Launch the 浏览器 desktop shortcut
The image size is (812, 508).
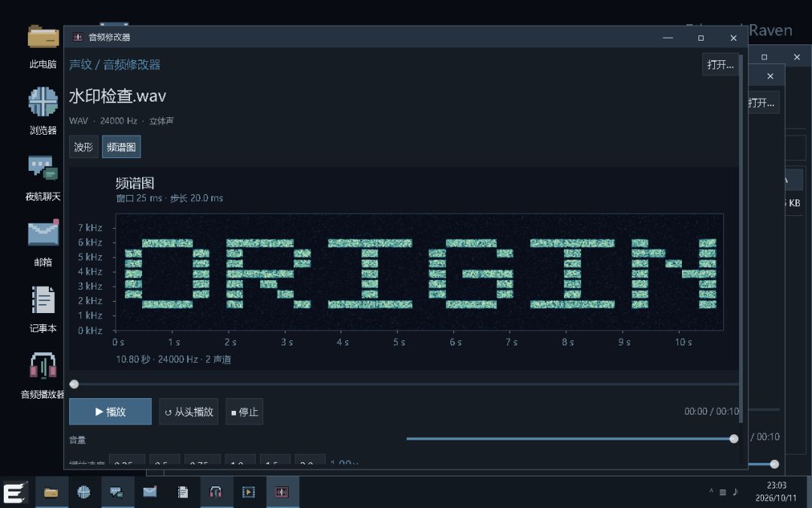click(43, 111)
